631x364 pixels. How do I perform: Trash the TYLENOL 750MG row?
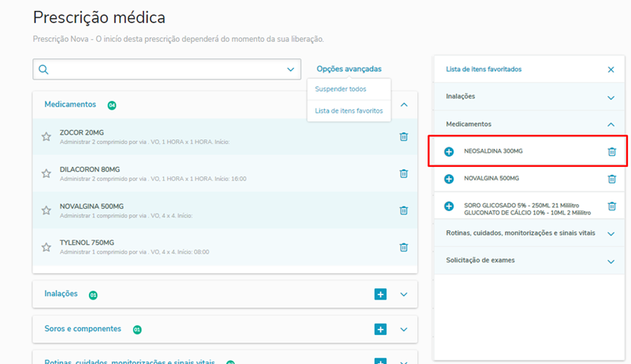point(404,247)
